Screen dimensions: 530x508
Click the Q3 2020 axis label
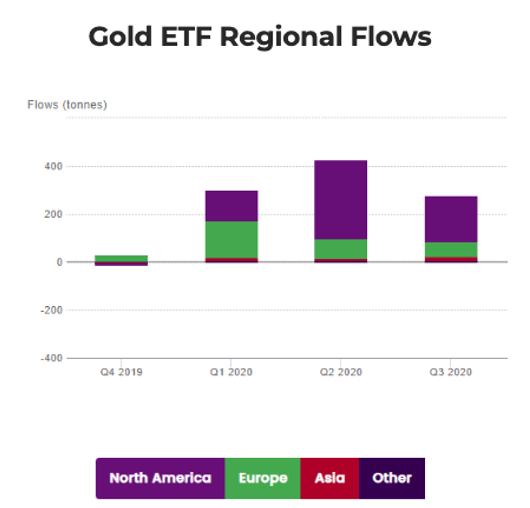pyautogui.click(x=451, y=372)
